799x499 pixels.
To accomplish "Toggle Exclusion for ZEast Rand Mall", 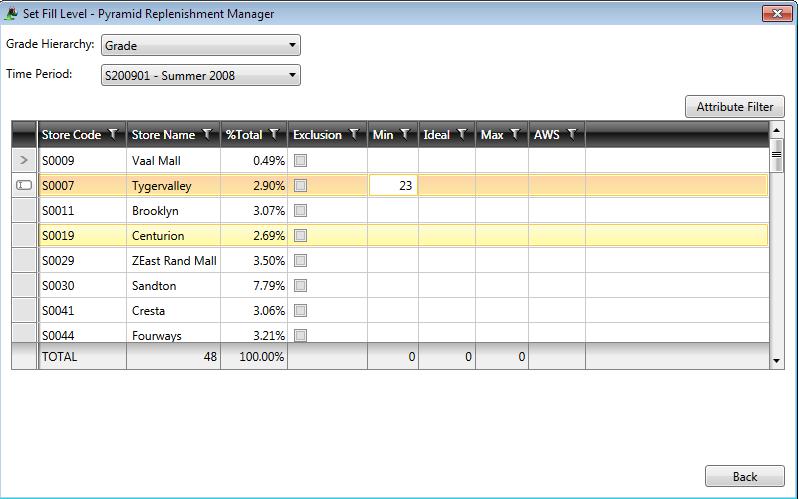I will coord(301,260).
